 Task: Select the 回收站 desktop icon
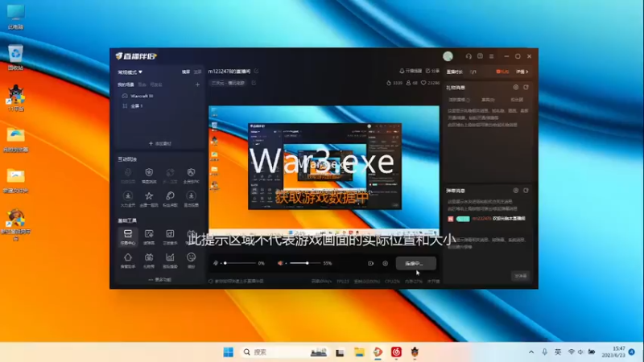point(15,57)
